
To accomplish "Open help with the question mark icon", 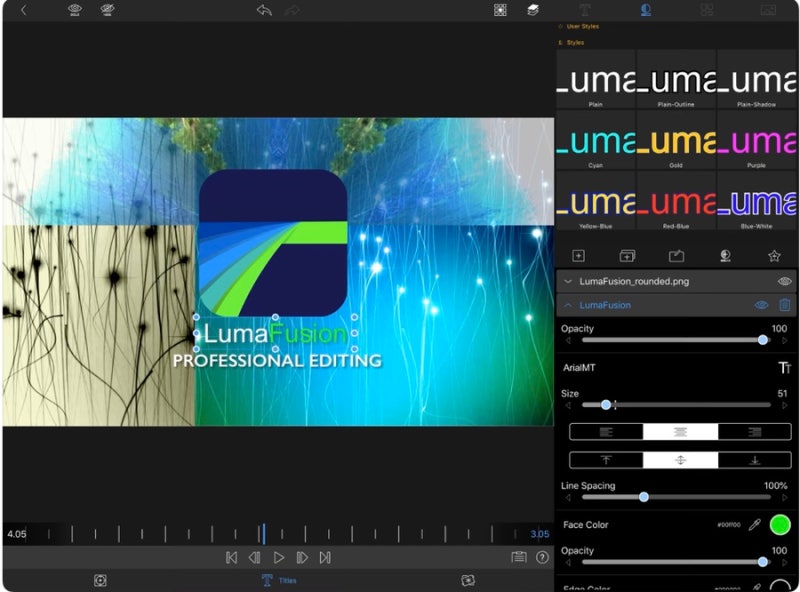I will pyautogui.click(x=542, y=557).
